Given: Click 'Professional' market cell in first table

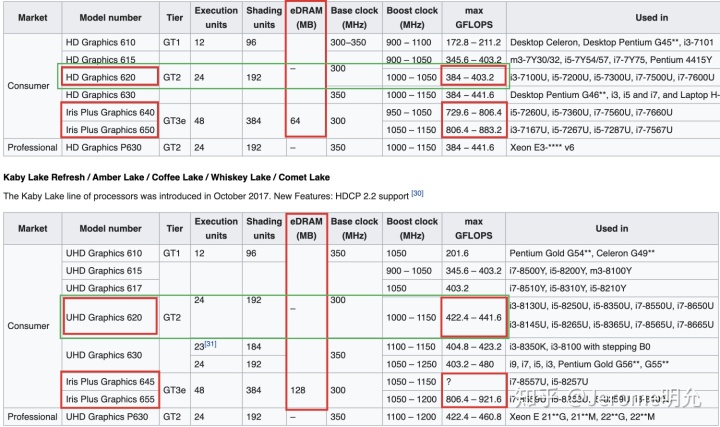Looking at the screenshot, I should click(x=32, y=147).
